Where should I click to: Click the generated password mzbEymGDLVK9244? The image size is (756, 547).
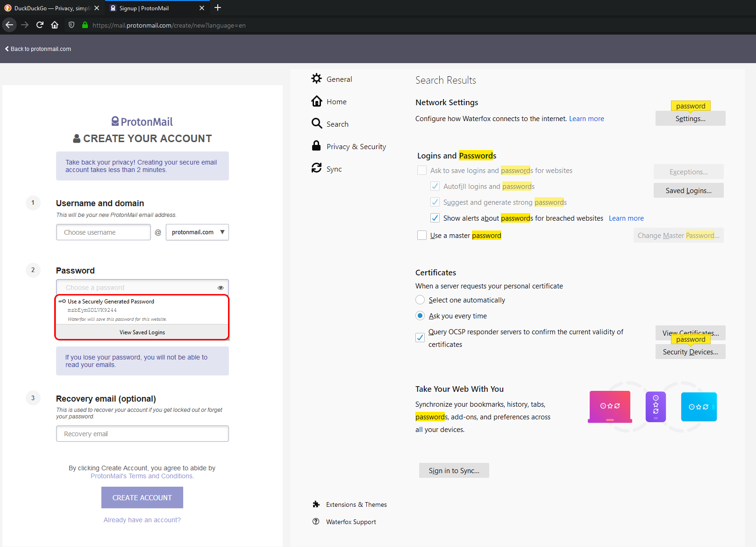[92, 310]
